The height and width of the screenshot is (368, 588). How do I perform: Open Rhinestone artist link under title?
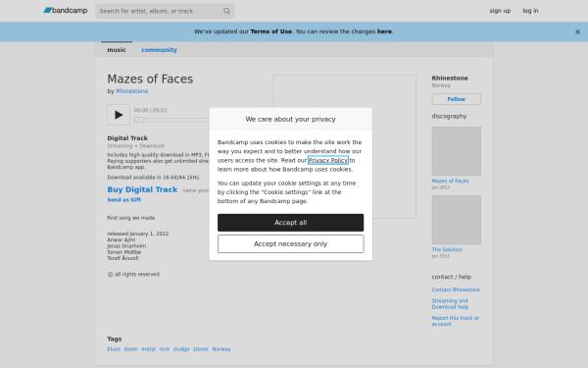pos(132,91)
